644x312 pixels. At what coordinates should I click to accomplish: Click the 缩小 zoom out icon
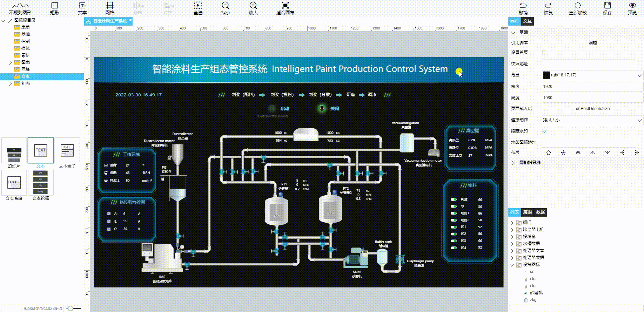[226, 5]
